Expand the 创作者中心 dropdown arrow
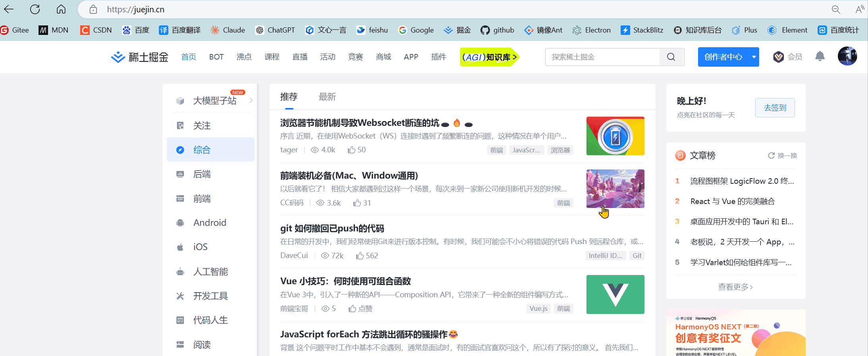The width and height of the screenshot is (868, 356). [x=754, y=57]
